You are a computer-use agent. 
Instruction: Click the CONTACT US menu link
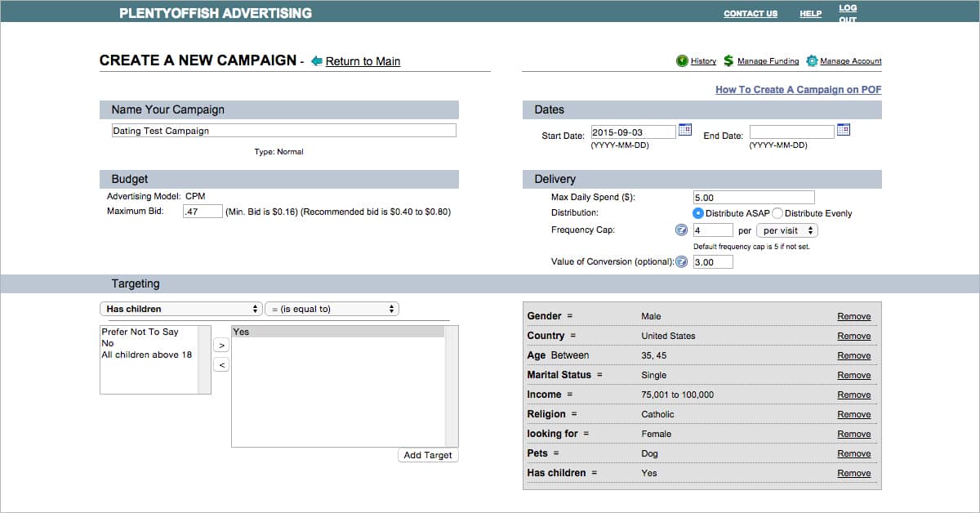tap(751, 13)
